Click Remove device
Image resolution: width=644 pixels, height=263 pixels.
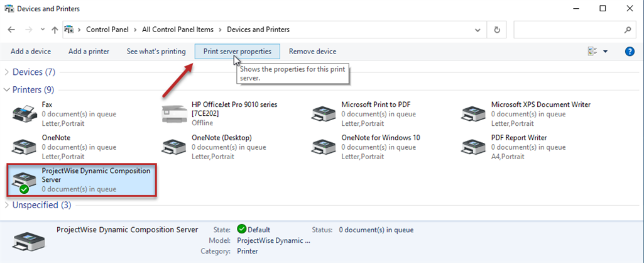[312, 52]
